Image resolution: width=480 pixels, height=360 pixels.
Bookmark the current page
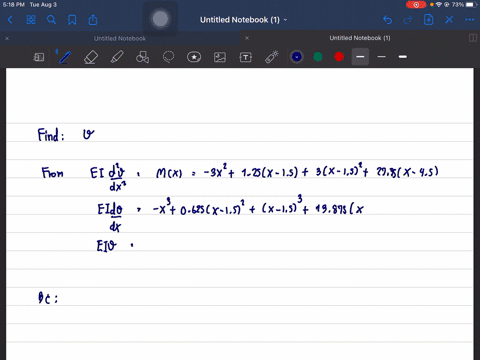click(x=72, y=20)
